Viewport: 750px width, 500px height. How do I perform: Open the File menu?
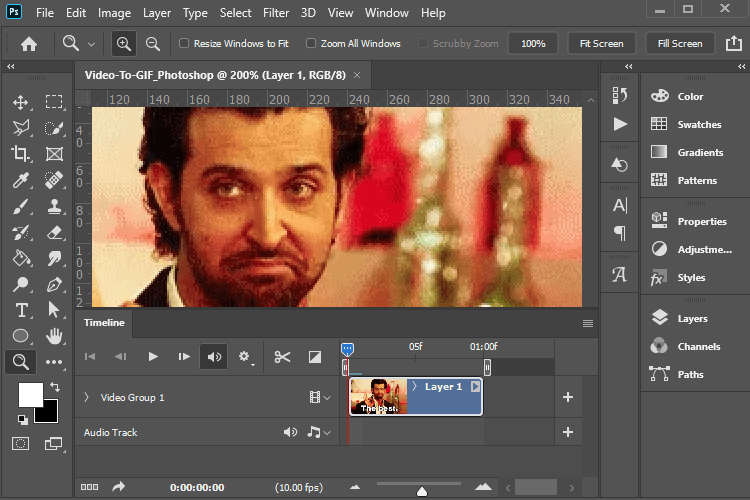click(45, 13)
